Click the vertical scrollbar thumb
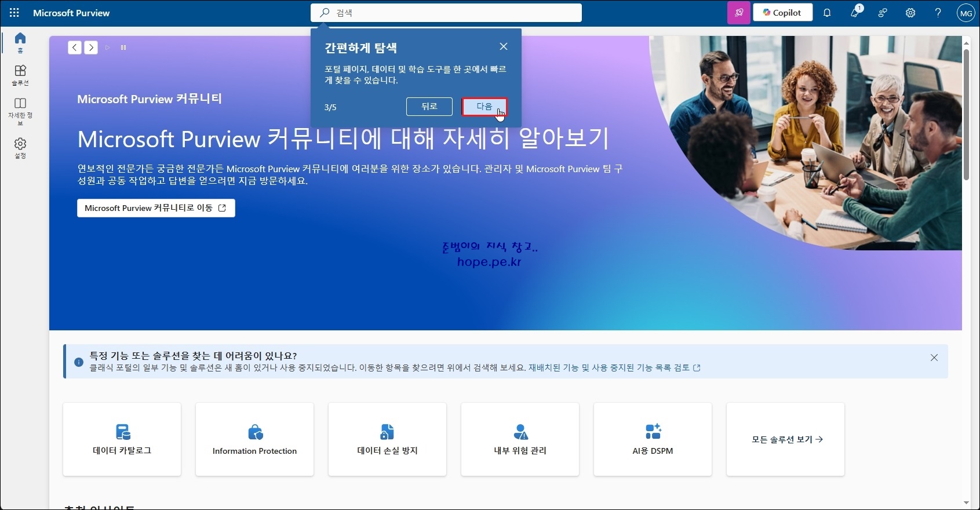This screenshot has width=980, height=510. point(966,114)
